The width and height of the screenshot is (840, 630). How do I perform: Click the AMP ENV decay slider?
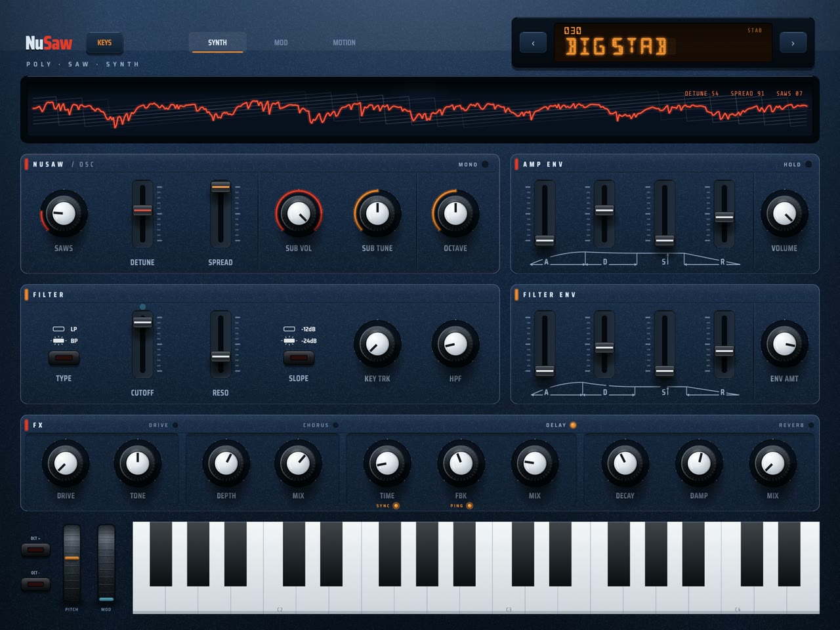click(604, 214)
